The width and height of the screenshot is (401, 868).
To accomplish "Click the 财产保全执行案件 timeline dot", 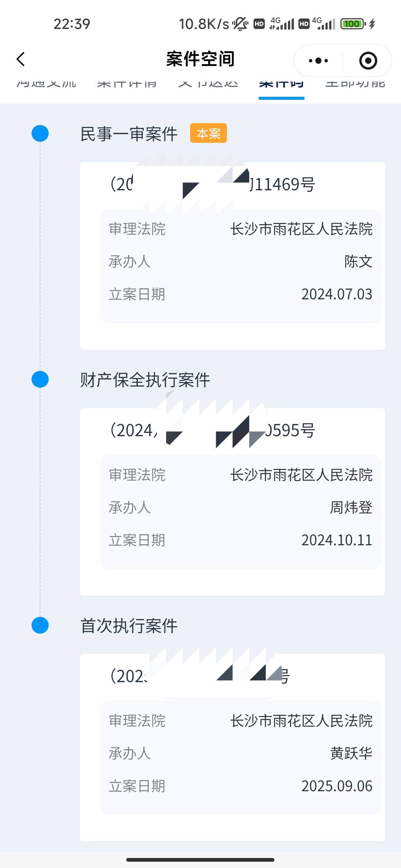I will [x=40, y=379].
